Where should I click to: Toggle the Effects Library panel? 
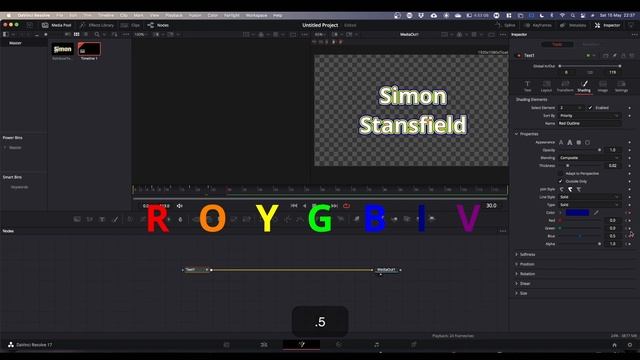[97, 25]
